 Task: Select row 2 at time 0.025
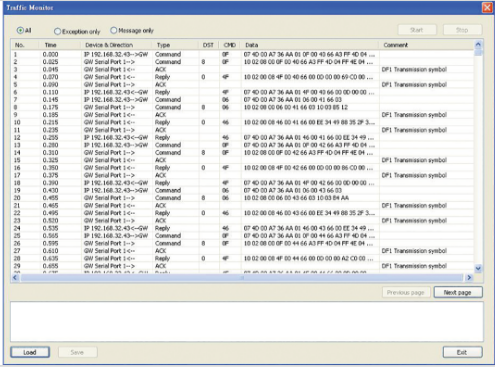pyautogui.click(x=243, y=62)
